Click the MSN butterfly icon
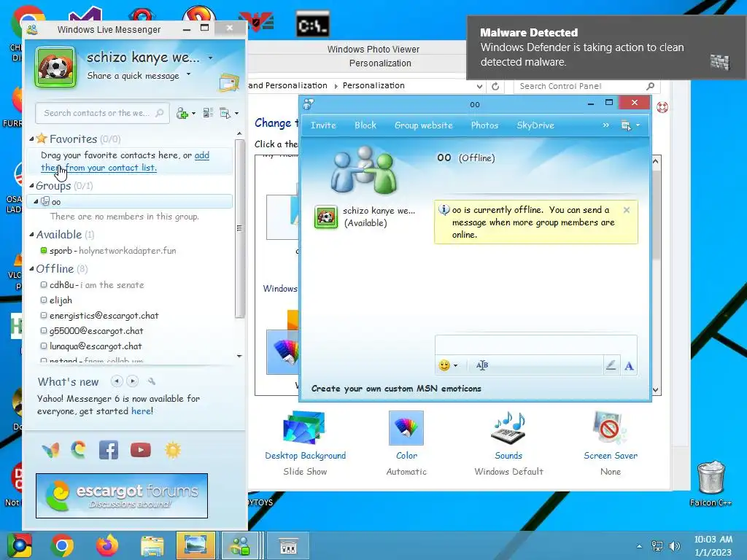747x560 pixels. click(x=50, y=449)
